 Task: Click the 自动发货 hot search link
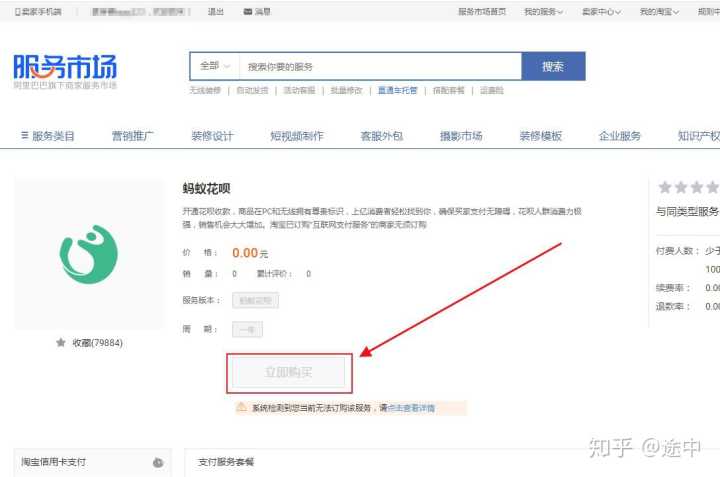pyautogui.click(x=252, y=90)
